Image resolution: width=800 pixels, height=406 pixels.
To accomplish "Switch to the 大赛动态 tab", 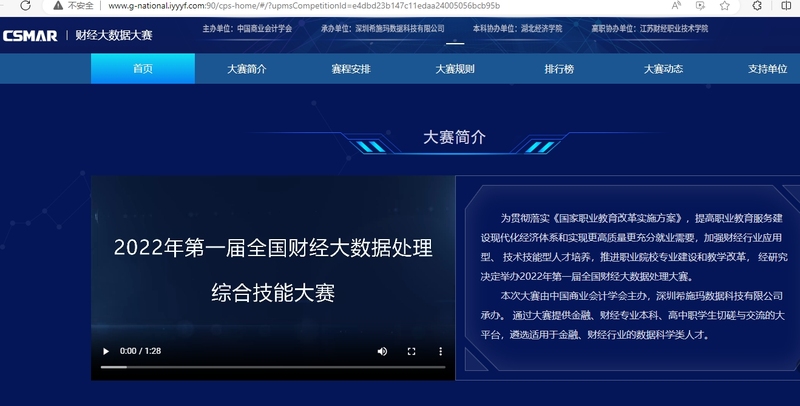I will point(663,69).
